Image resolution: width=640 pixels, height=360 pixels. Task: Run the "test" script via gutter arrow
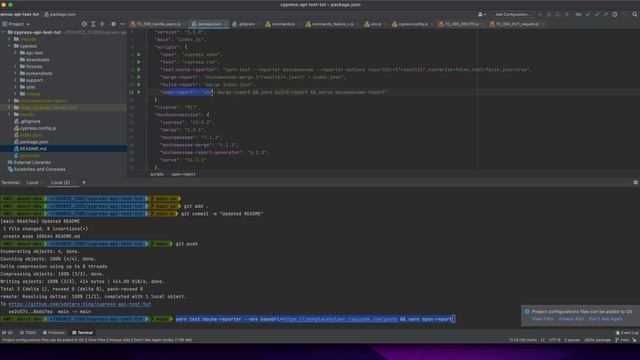139,62
